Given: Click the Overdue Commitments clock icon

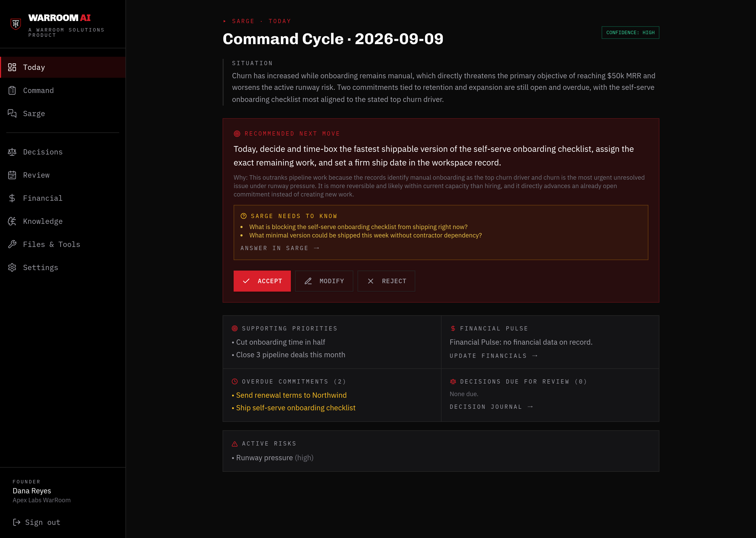Looking at the screenshot, I should 235,382.
